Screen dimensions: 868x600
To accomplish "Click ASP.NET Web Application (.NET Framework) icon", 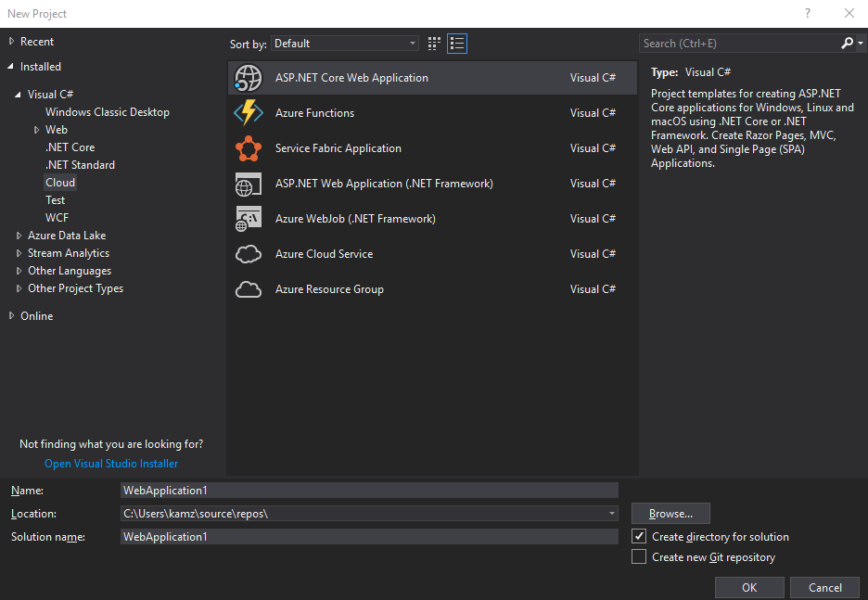I will [248, 184].
